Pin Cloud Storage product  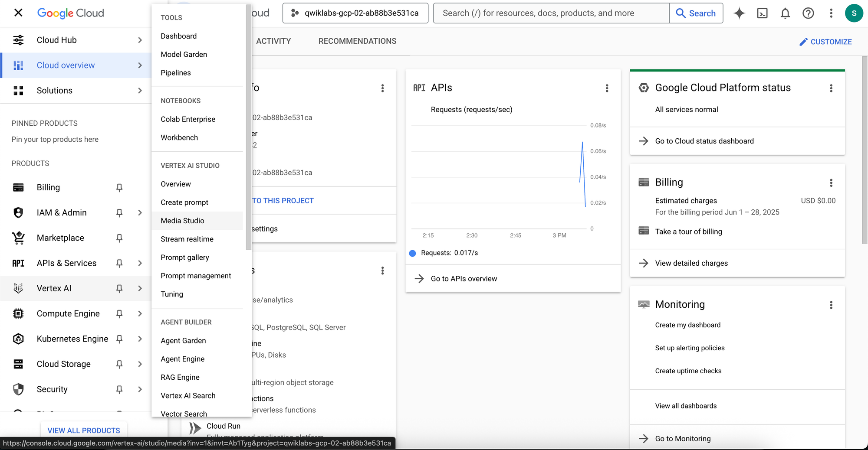pos(119,364)
